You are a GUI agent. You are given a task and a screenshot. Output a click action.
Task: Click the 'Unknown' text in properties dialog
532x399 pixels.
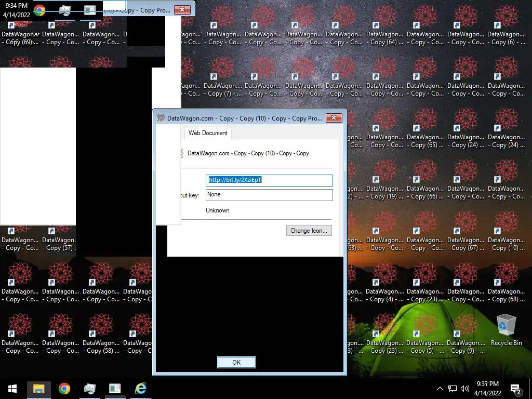[218, 210]
